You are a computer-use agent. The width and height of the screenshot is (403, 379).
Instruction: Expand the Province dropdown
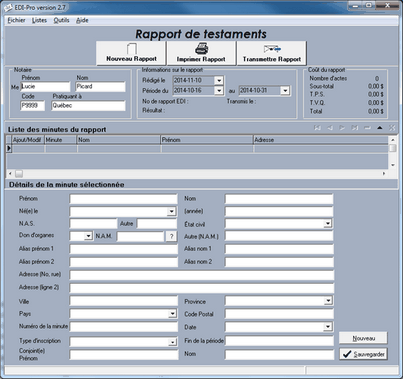328,301
